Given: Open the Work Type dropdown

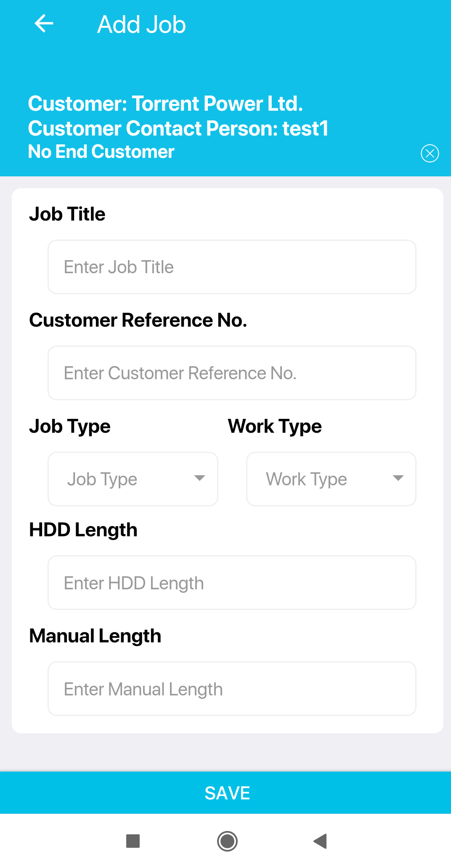Looking at the screenshot, I should [331, 479].
